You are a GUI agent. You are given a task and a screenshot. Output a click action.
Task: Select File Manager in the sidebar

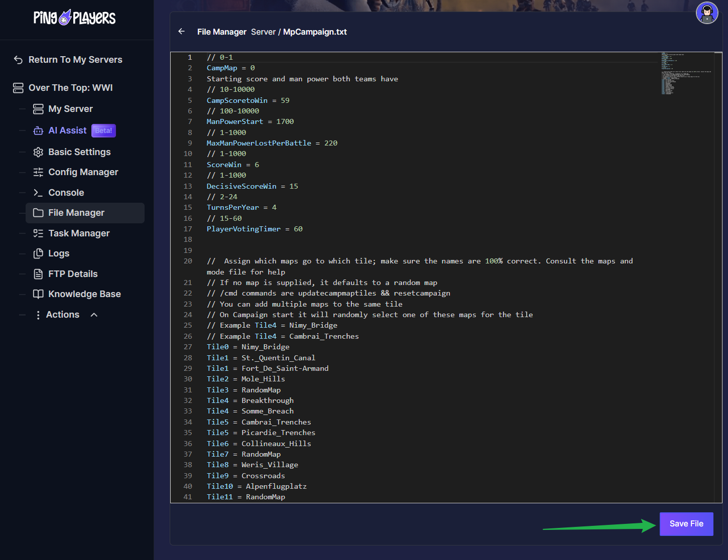coord(76,213)
